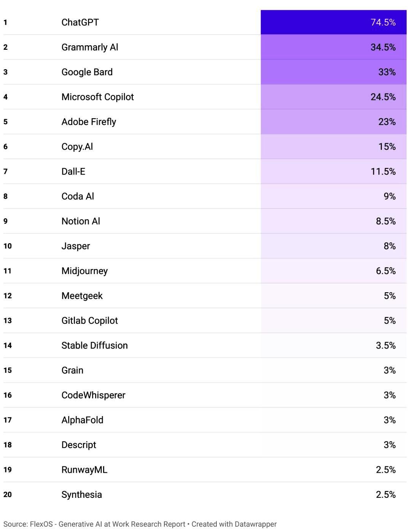
Task: Click the ChatGPT row name
Action: 80,22
